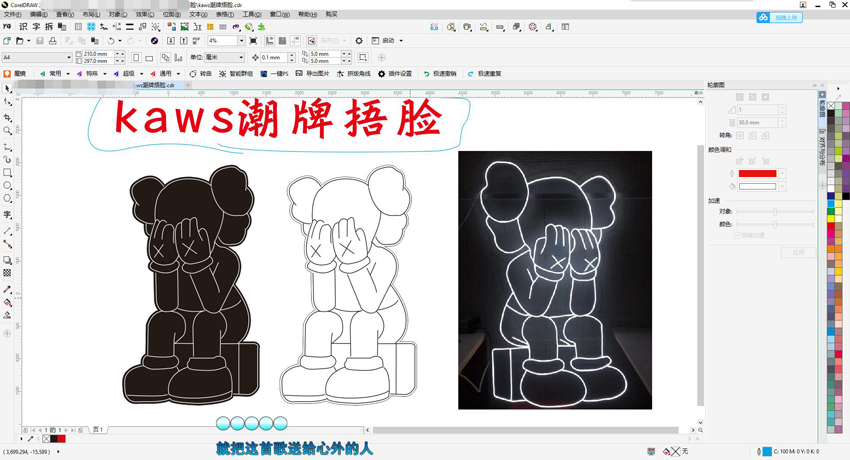Select the round corner option
850x460 pixels.
752,135
